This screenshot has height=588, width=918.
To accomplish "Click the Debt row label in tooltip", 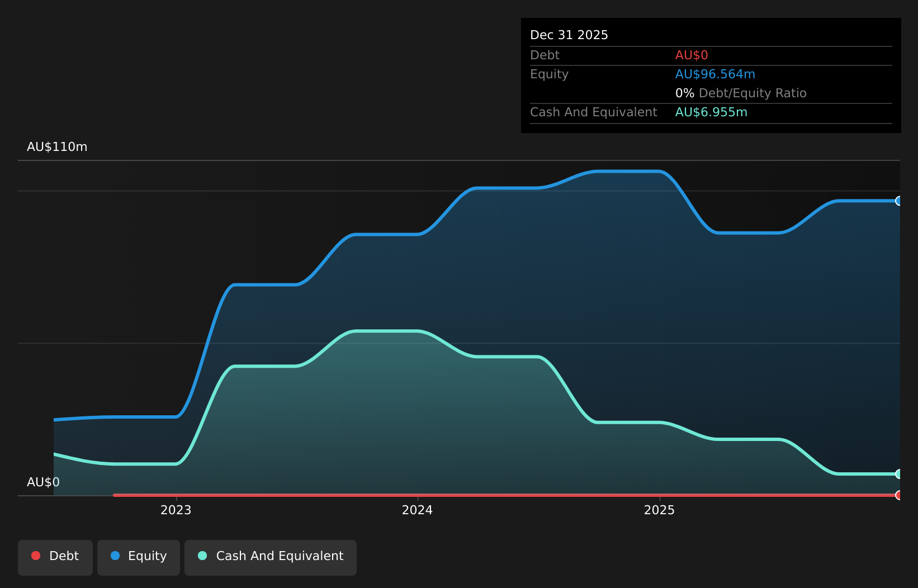I will [x=545, y=55].
